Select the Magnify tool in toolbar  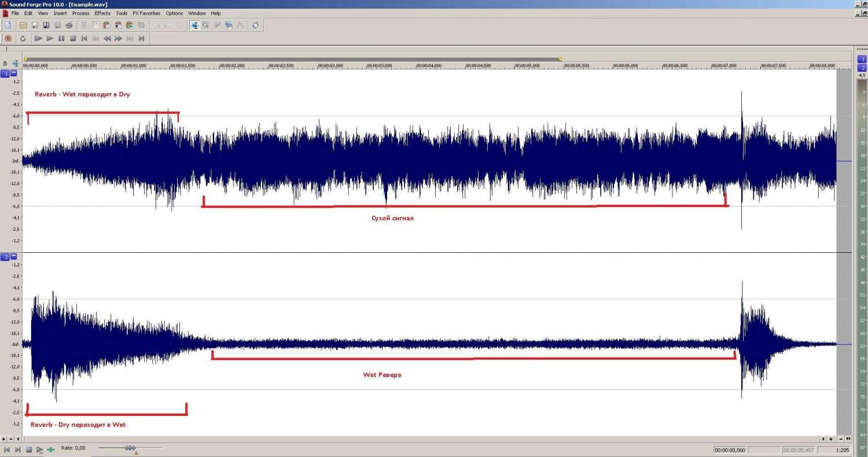click(x=205, y=25)
